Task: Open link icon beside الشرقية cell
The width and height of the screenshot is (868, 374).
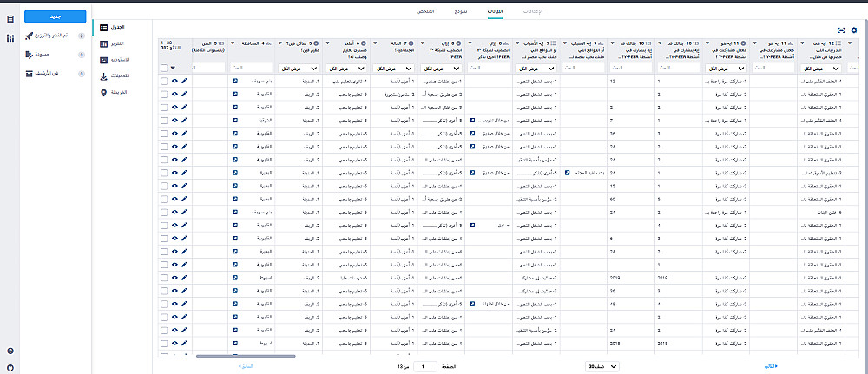Action: (235, 120)
